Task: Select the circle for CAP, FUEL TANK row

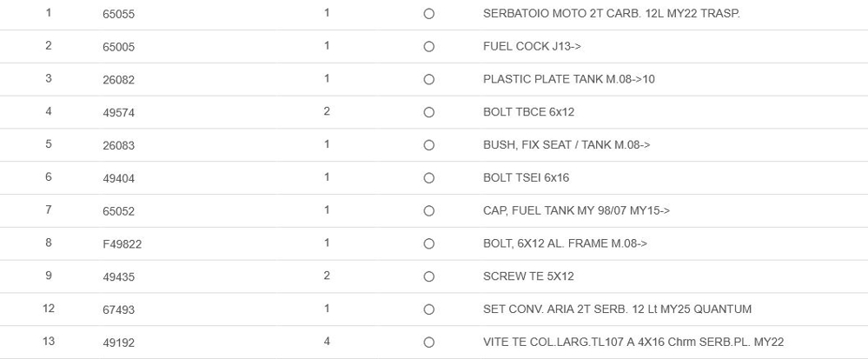Action: 428,211
